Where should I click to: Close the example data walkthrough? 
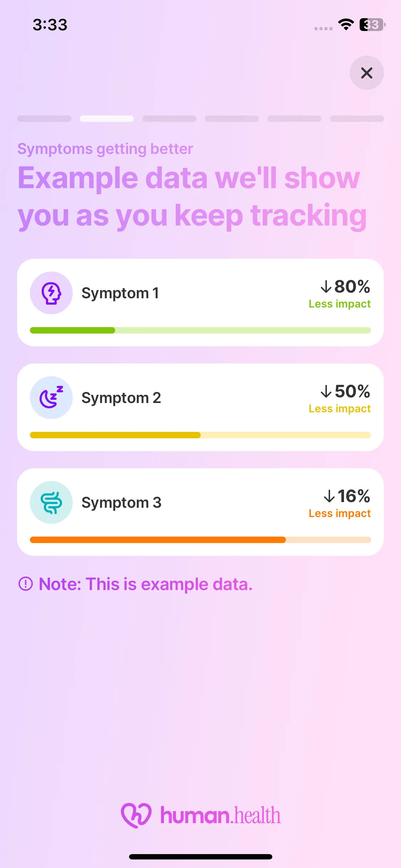pos(366,73)
